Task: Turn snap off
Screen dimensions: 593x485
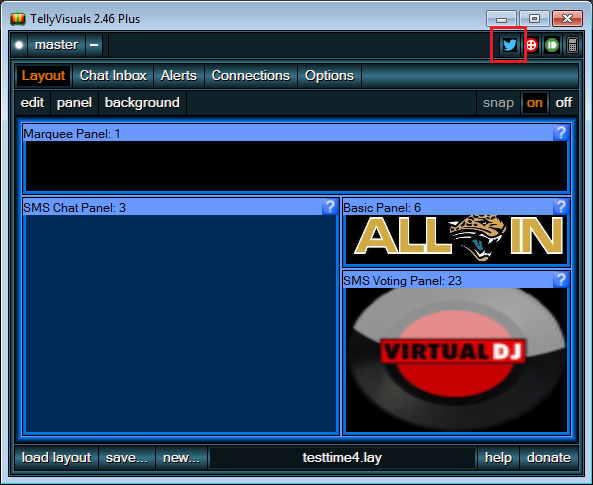Action: tap(564, 103)
